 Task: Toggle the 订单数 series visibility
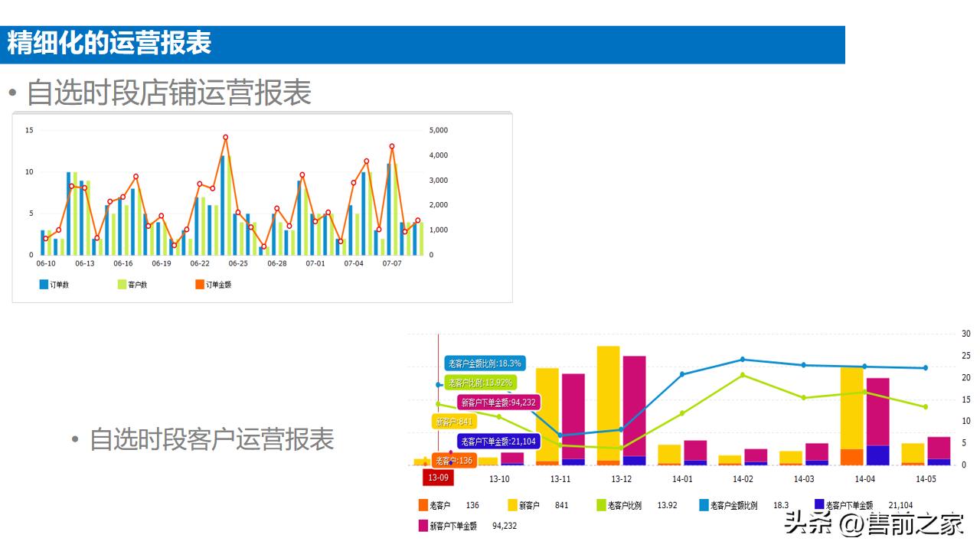(42, 284)
